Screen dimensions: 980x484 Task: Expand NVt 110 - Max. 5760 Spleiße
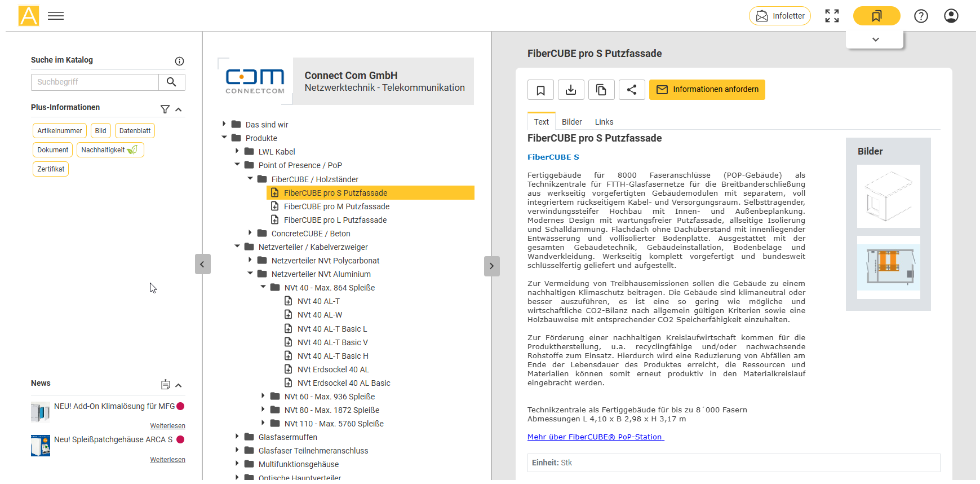263,423
